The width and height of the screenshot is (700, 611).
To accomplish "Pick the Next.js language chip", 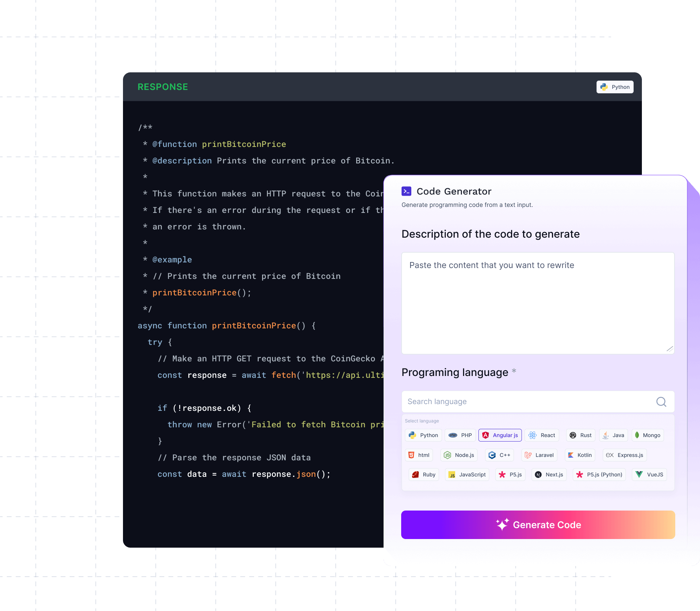I will coord(549,475).
